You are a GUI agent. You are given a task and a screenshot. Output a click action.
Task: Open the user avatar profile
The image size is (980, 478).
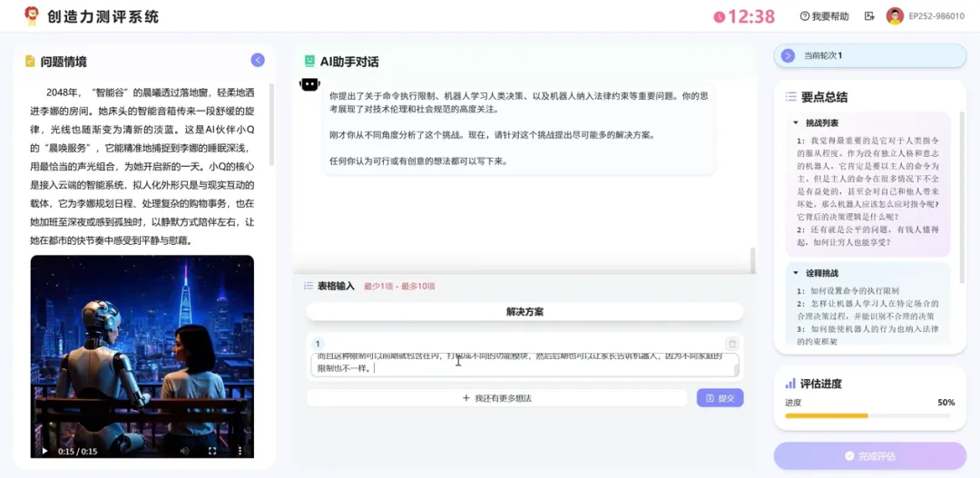[x=895, y=16]
